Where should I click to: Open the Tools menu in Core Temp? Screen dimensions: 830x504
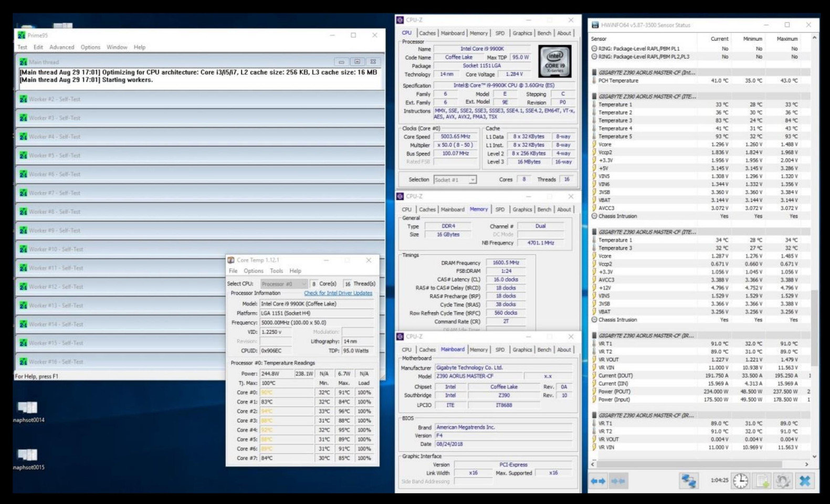276,271
